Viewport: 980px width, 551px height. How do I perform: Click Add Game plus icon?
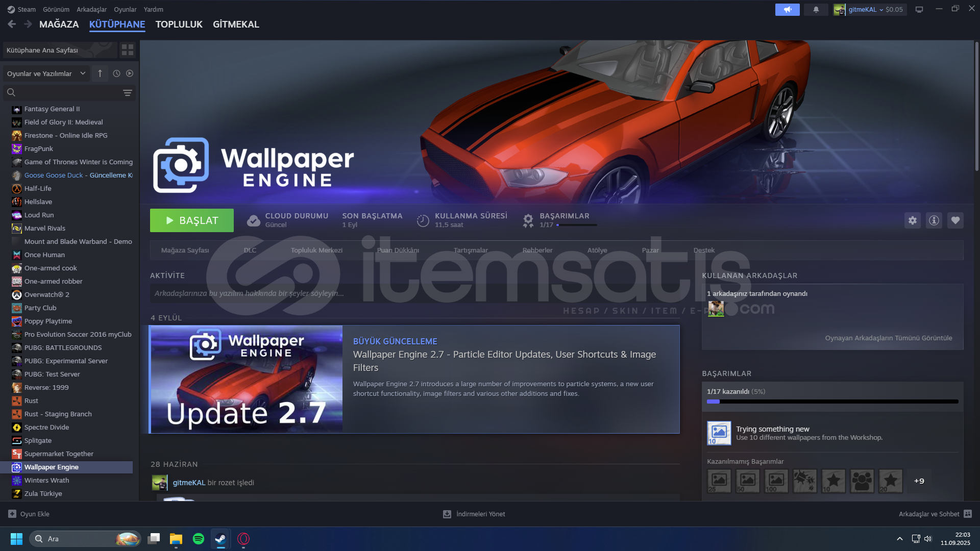[x=12, y=514]
